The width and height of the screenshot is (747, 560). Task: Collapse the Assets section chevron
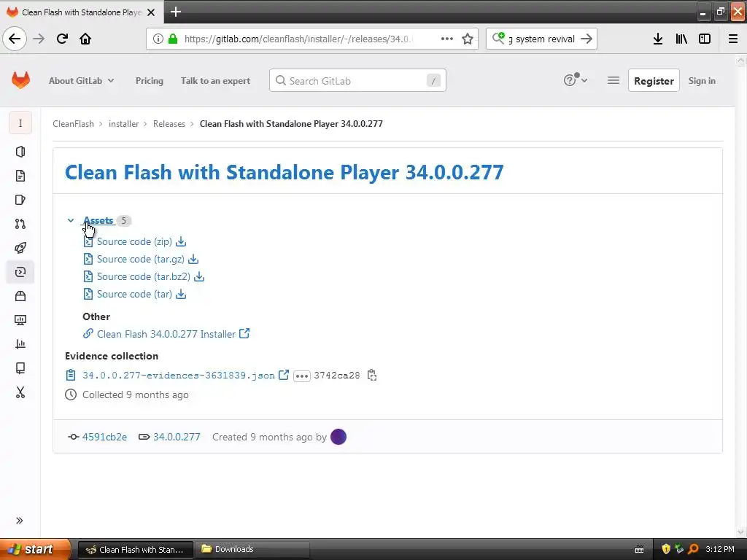coord(71,220)
